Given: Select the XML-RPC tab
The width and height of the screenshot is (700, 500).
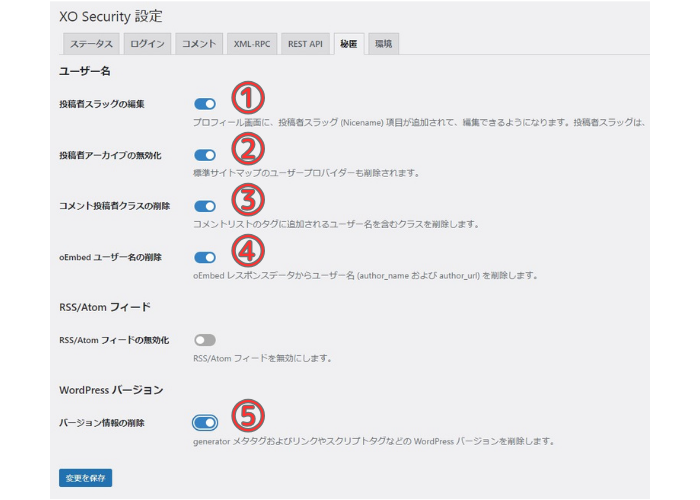Looking at the screenshot, I should click(252, 44).
